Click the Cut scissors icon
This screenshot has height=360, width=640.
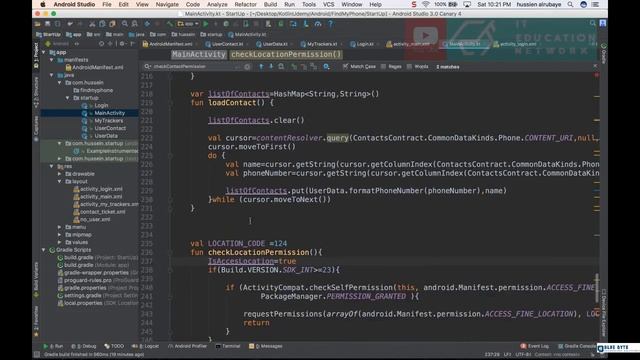(92, 24)
